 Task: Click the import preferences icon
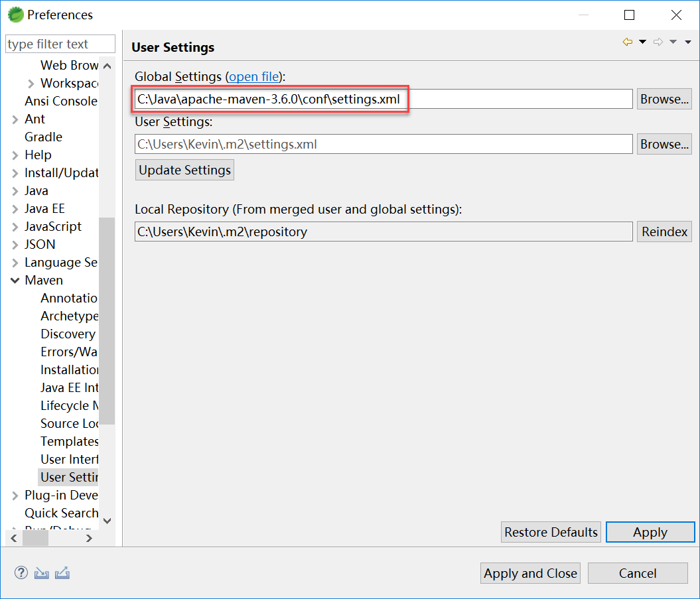(42, 572)
